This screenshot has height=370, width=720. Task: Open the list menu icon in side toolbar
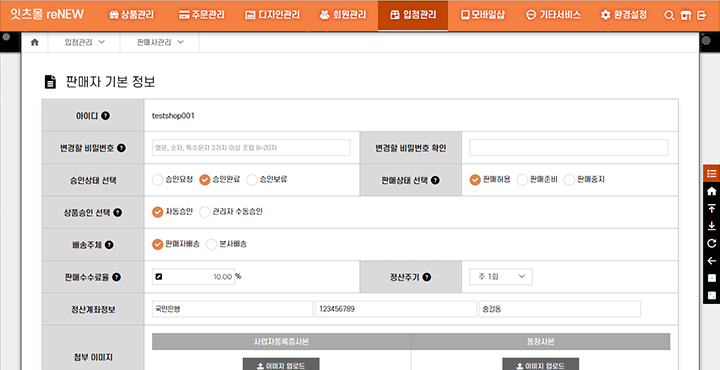click(x=712, y=174)
